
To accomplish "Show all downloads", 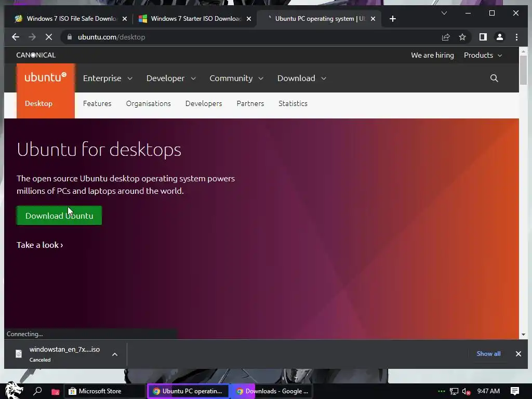I will pos(488,353).
